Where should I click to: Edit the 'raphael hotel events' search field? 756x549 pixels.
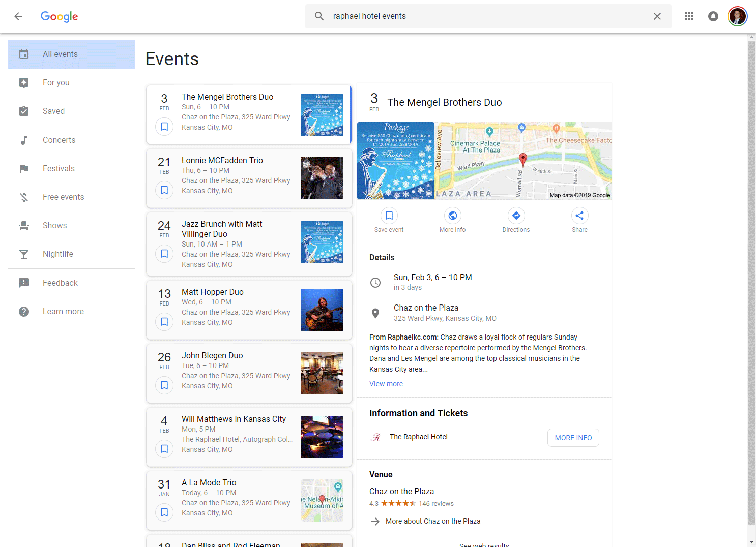488,16
